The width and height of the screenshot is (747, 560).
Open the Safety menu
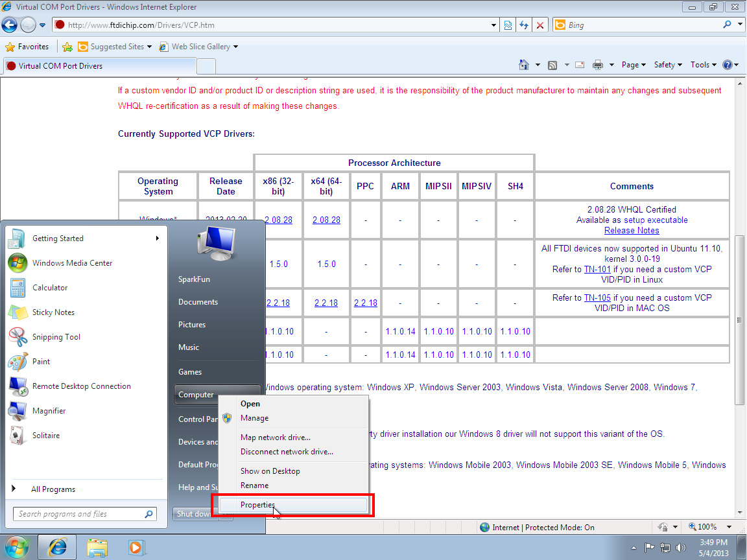(x=668, y=65)
